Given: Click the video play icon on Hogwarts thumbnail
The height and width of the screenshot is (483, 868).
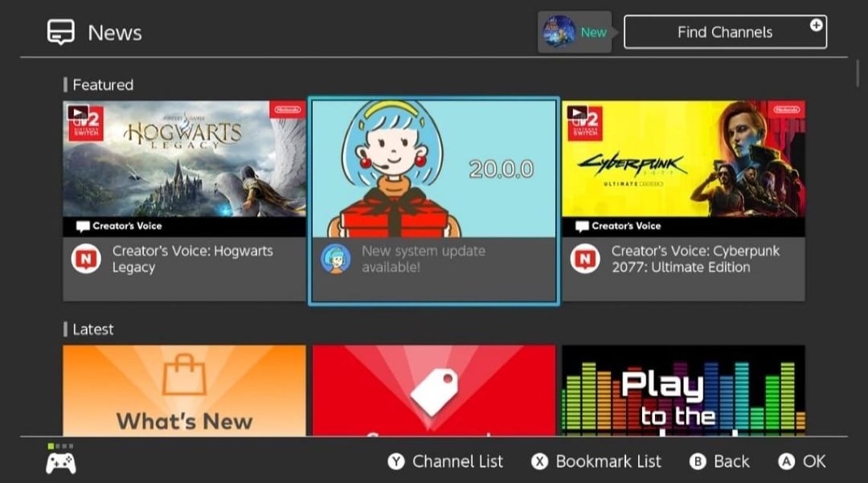Looking at the screenshot, I should pyautogui.click(x=77, y=113).
